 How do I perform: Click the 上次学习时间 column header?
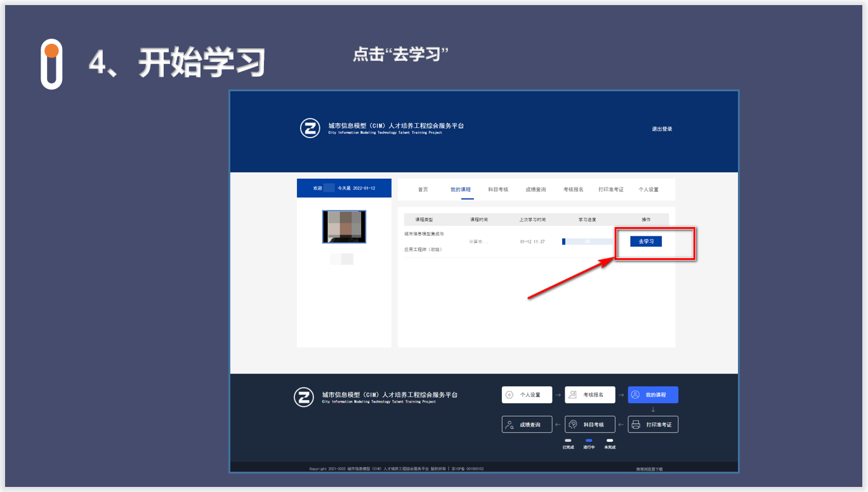[x=532, y=219]
